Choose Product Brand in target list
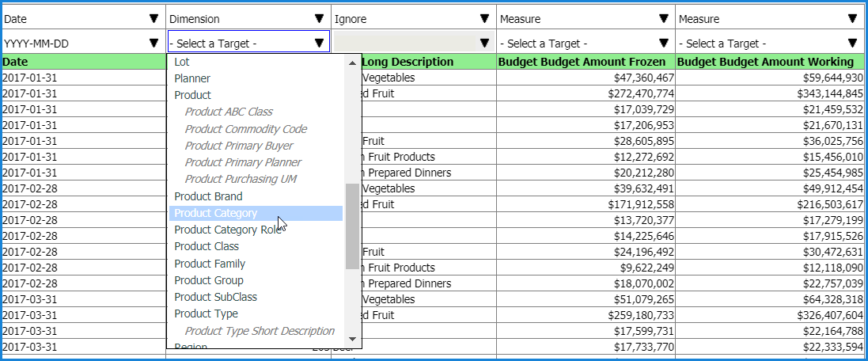This screenshot has height=361, width=868. point(208,196)
